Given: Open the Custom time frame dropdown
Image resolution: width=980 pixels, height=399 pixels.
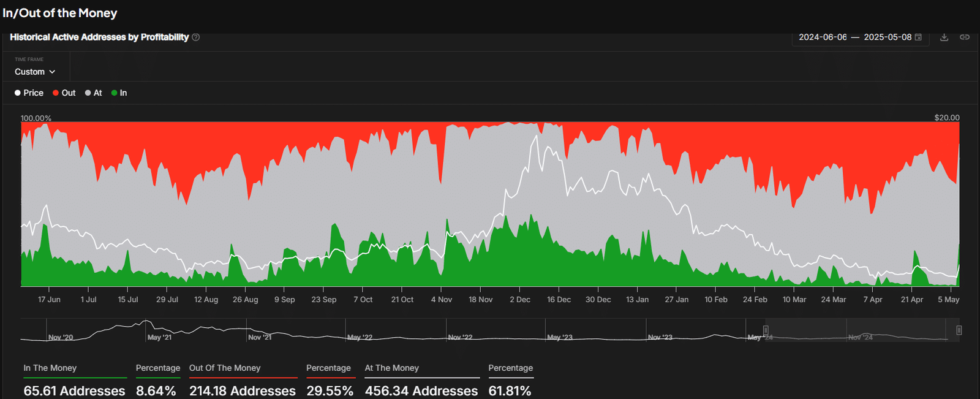Looking at the screenshot, I should (34, 72).
